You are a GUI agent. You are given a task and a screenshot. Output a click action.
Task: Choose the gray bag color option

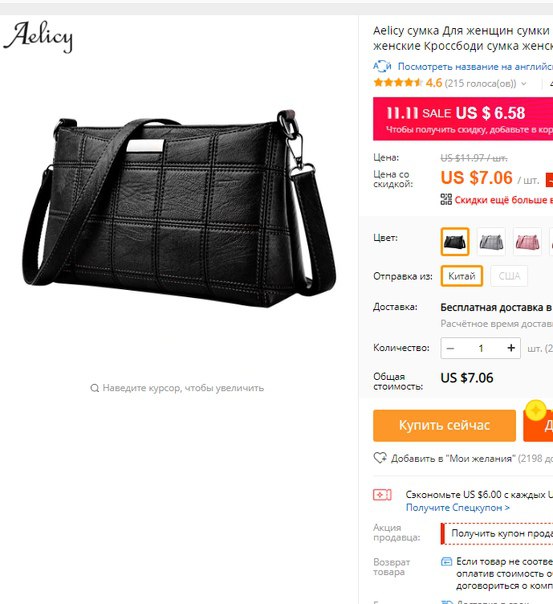pyautogui.click(x=491, y=242)
